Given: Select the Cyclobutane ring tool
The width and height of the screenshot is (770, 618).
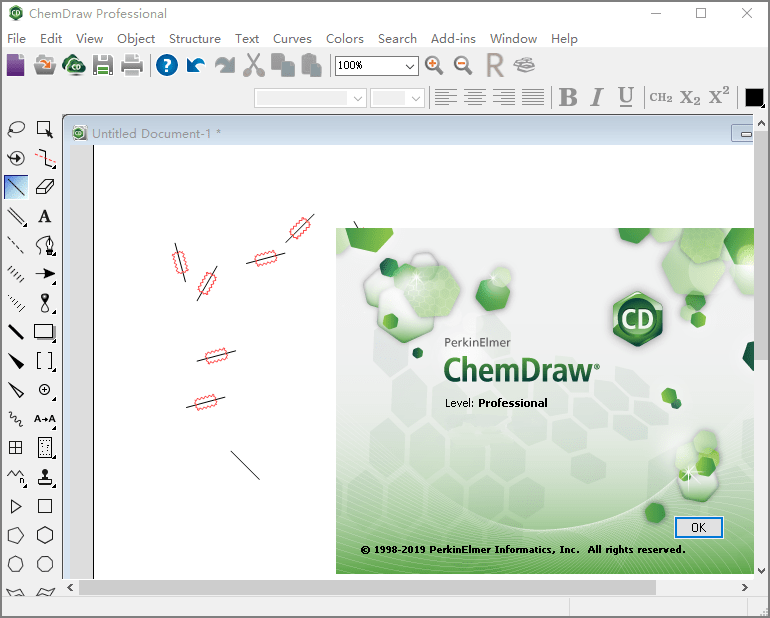Looking at the screenshot, I should 45,506.
